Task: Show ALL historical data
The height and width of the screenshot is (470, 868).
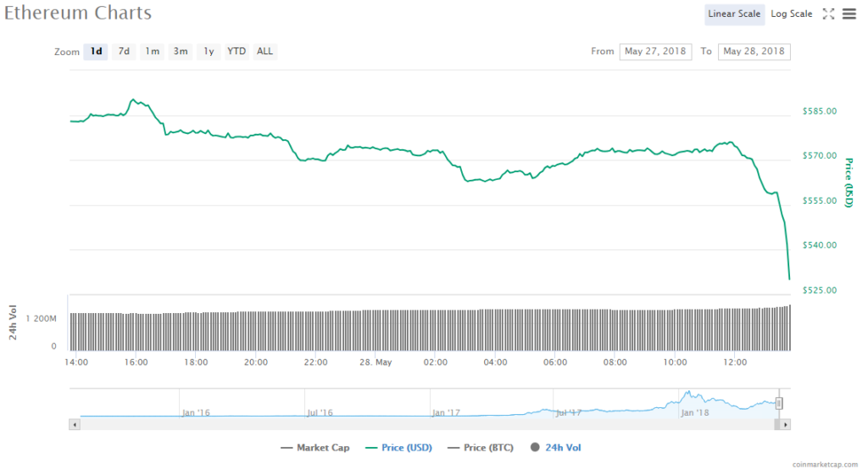Action: pyautogui.click(x=265, y=51)
